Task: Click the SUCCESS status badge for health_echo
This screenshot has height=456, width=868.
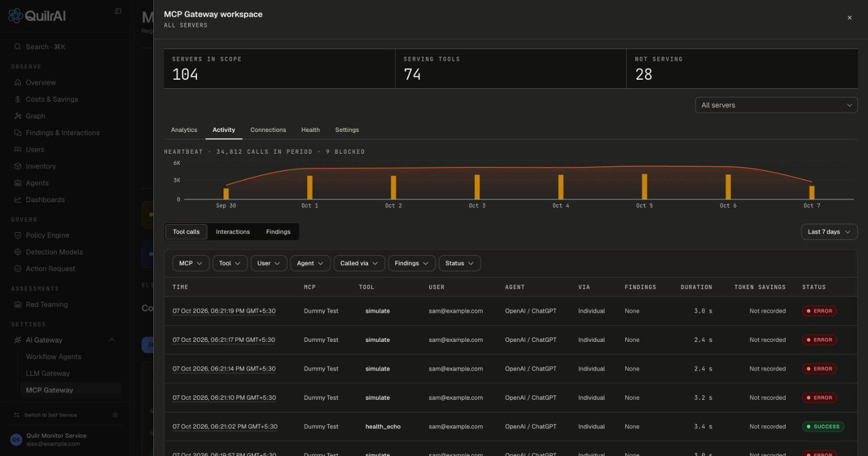Action: coord(823,427)
